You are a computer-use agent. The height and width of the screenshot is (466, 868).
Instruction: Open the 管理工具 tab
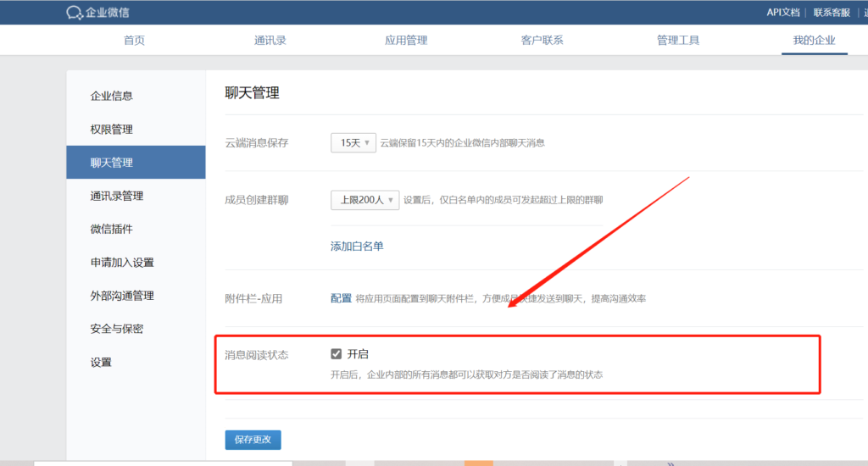pyautogui.click(x=678, y=41)
